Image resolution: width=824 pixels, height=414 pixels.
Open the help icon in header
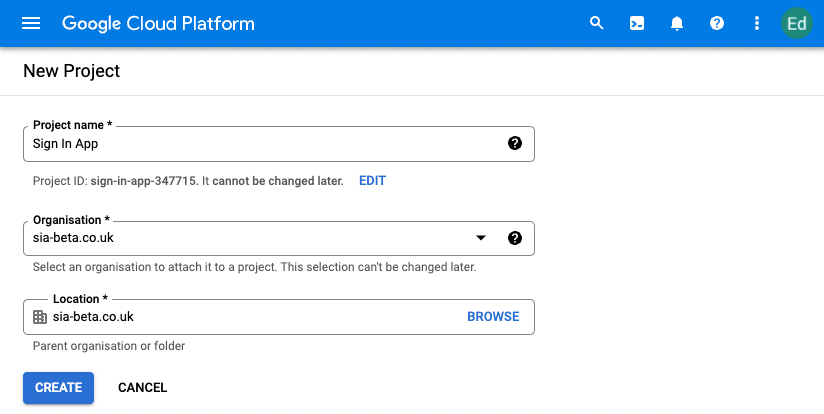pyautogui.click(x=717, y=23)
